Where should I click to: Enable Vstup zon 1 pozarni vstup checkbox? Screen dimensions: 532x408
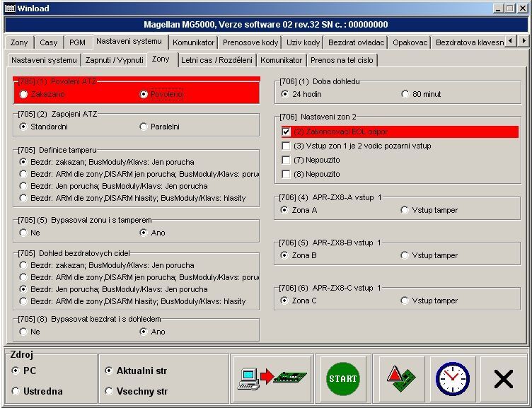(x=287, y=146)
